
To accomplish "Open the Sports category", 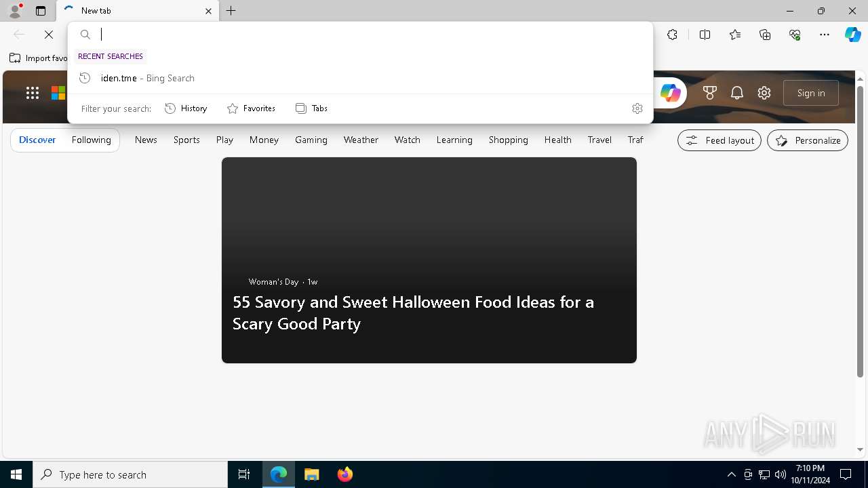I will click(186, 140).
